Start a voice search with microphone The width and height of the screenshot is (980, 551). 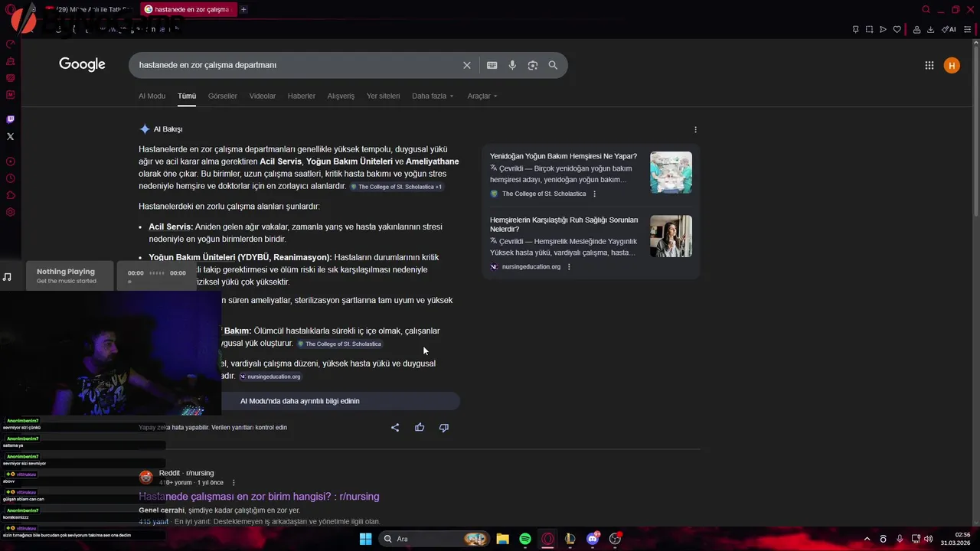pyautogui.click(x=512, y=65)
